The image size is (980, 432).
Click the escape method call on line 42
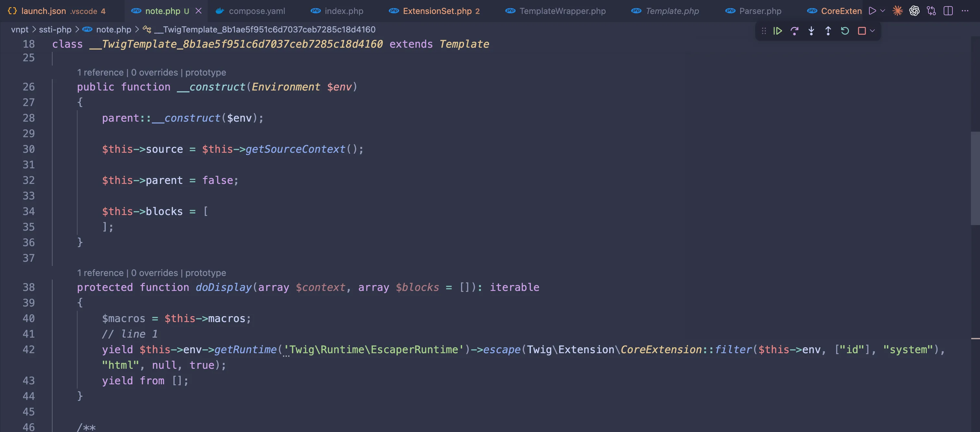tap(501, 350)
